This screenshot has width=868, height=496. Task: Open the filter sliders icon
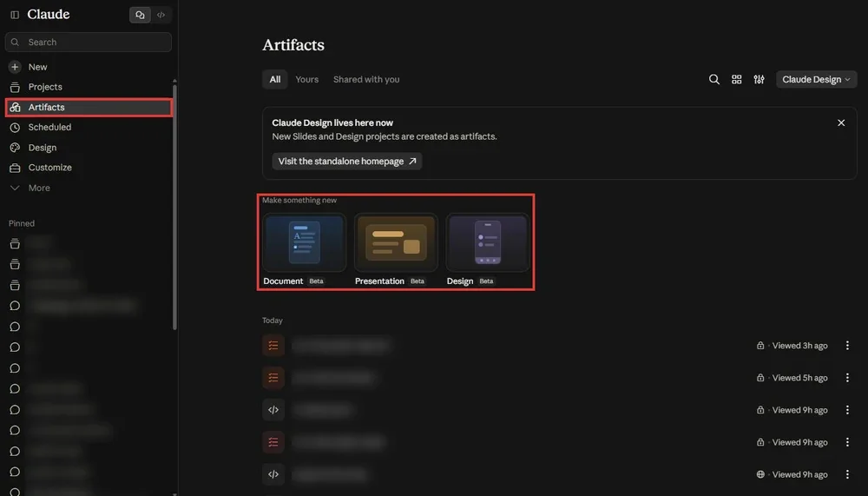click(x=759, y=79)
